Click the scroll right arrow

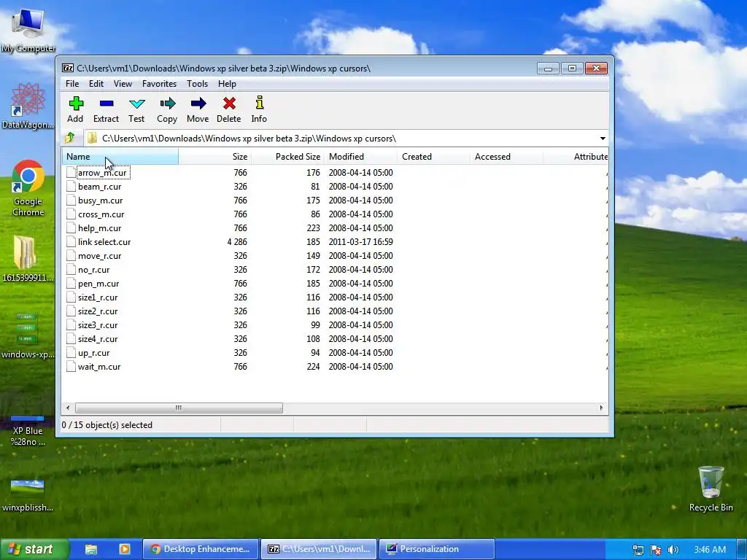click(x=601, y=408)
